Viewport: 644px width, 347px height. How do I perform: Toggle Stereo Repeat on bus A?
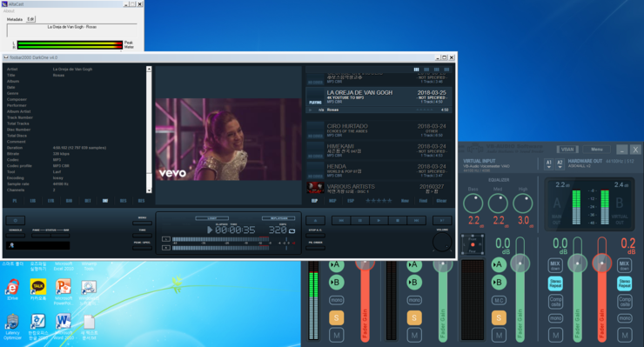tap(555, 284)
